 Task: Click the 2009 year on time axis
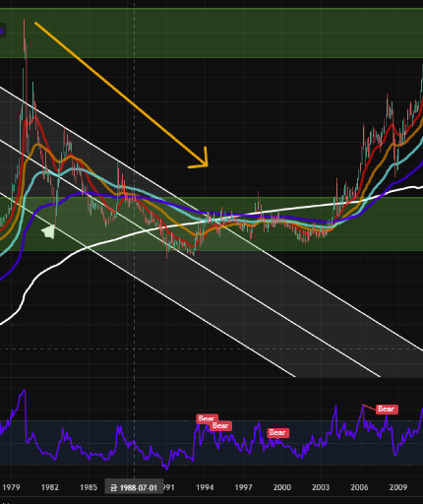pyautogui.click(x=398, y=487)
